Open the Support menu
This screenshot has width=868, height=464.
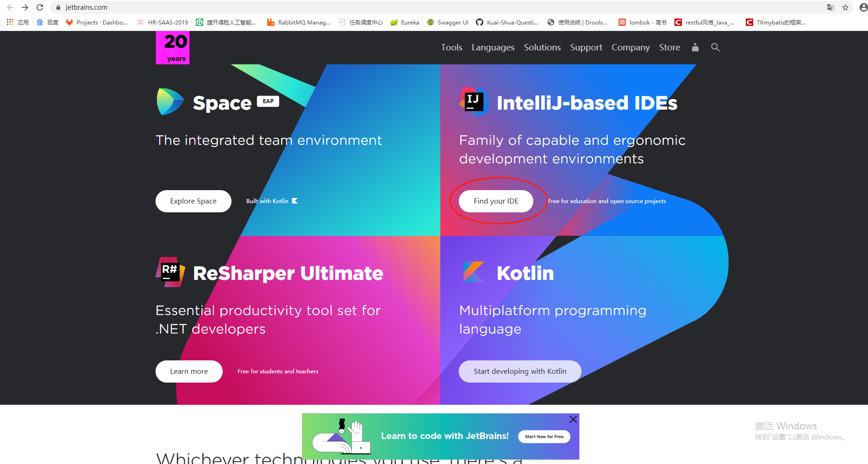point(586,47)
